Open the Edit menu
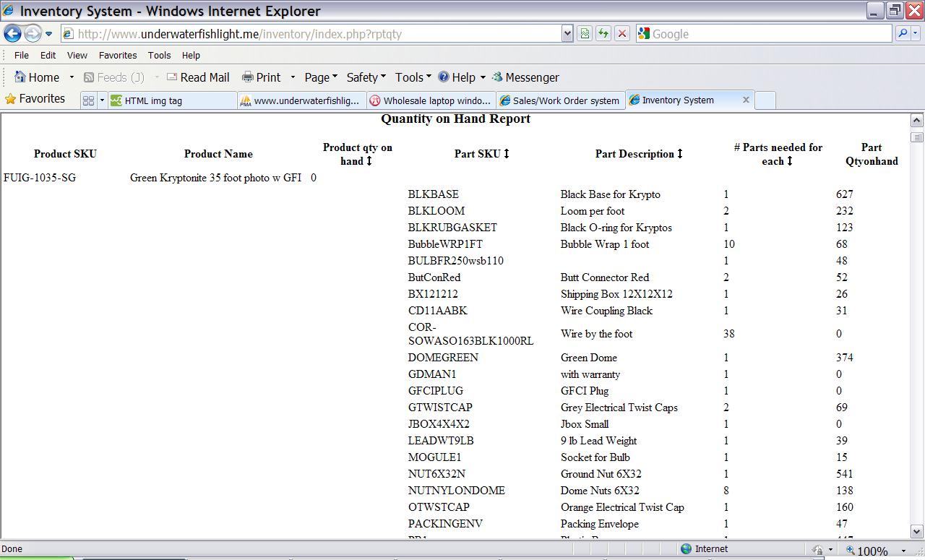Image resolution: width=925 pixels, height=560 pixels. [x=48, y=55]
